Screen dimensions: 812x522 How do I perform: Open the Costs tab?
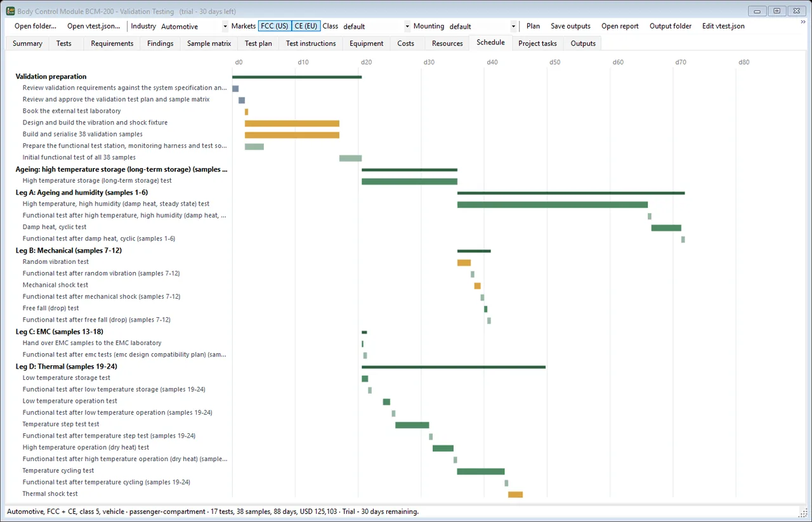(406, 44)
